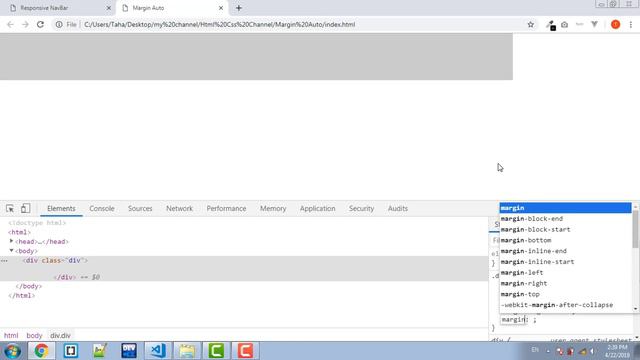Screen dimensions: 640x360
Task: Expand the head element node
Action: point(11,241)
